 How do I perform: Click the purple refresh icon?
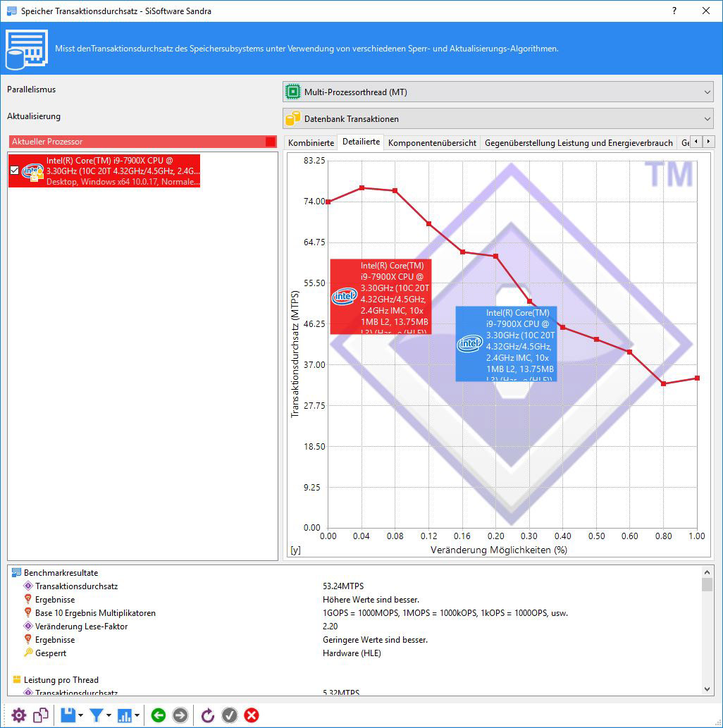tap(208, 715)
